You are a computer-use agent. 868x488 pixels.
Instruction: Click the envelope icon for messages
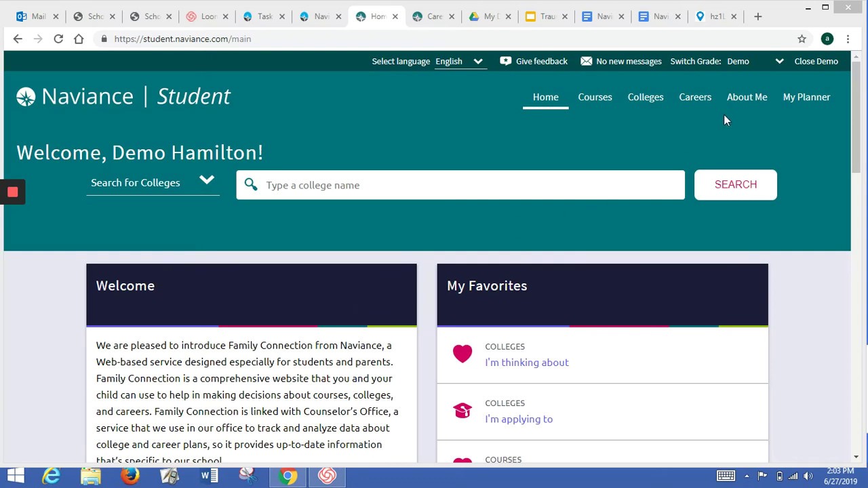[587, 61]
